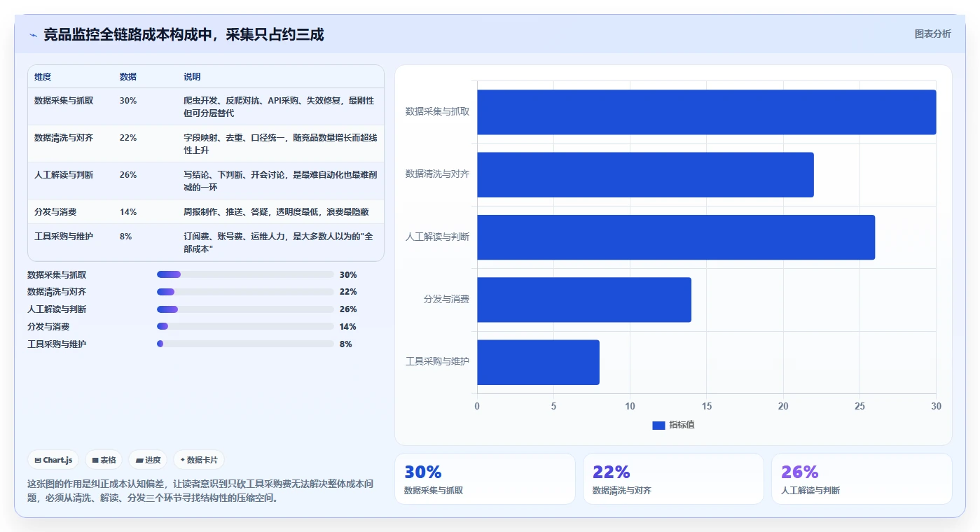The height and width of the screenshot is (532, 980).
Task: Click the 数据采集与抓取 progress bar
Action: click(x=245, y=274)
